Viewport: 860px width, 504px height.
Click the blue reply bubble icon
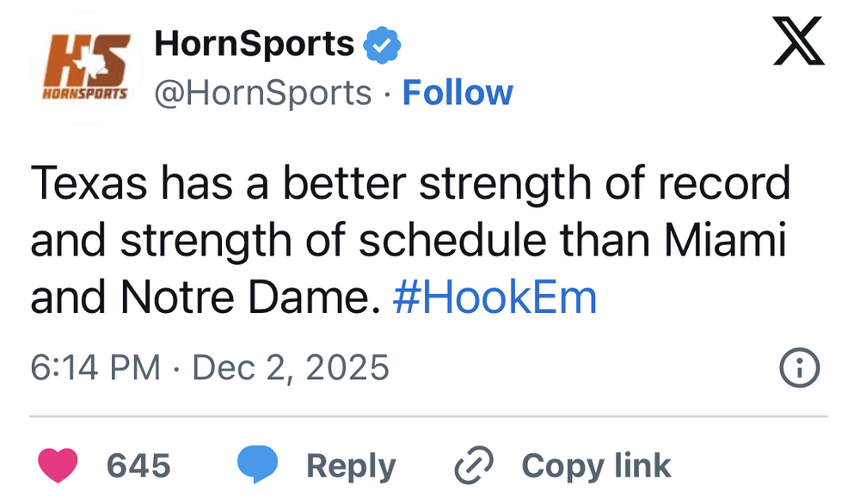pyautogui.click(x=257, y=466)
